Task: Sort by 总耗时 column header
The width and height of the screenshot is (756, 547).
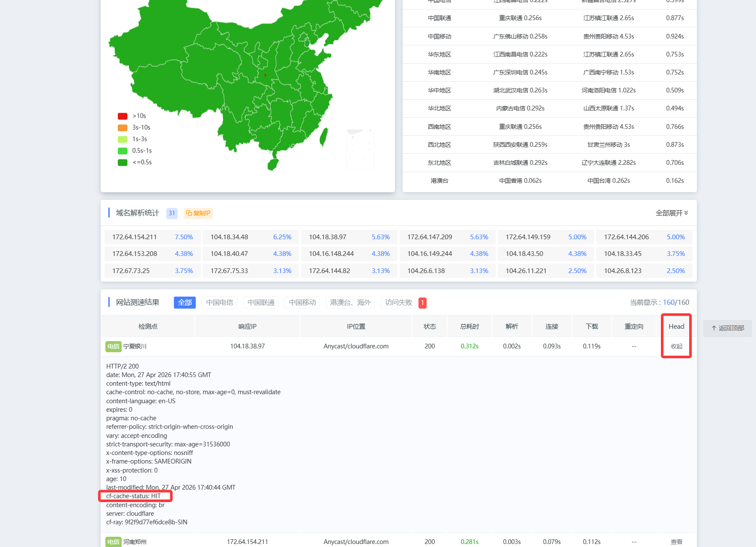Action: click(x=469, y=327)
